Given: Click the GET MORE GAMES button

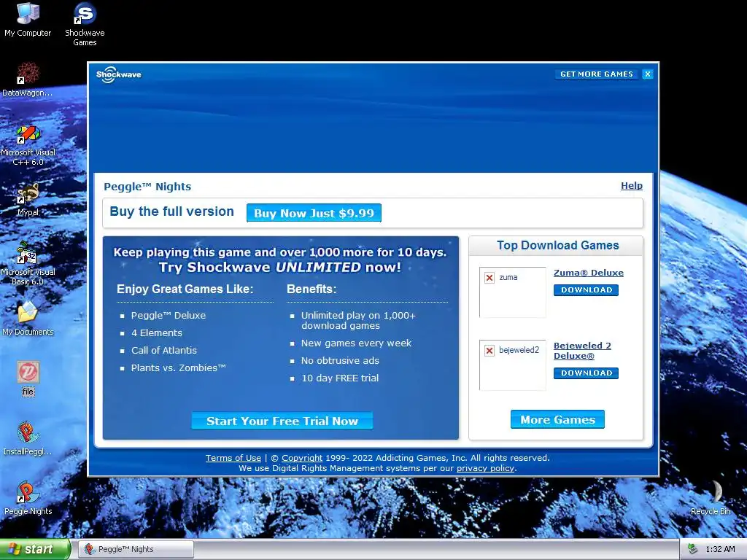Looking at the screenshot, I should click(597, 74).
